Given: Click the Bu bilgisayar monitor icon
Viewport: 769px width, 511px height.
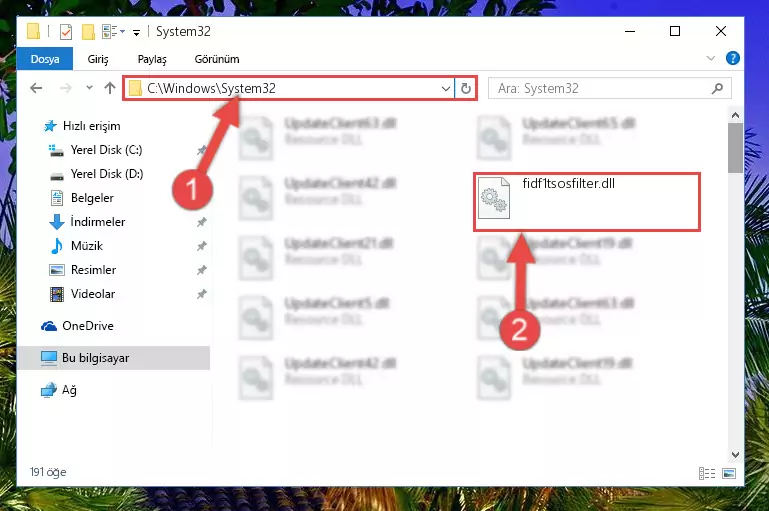Looking at the screenshot, I should [49, 358].
